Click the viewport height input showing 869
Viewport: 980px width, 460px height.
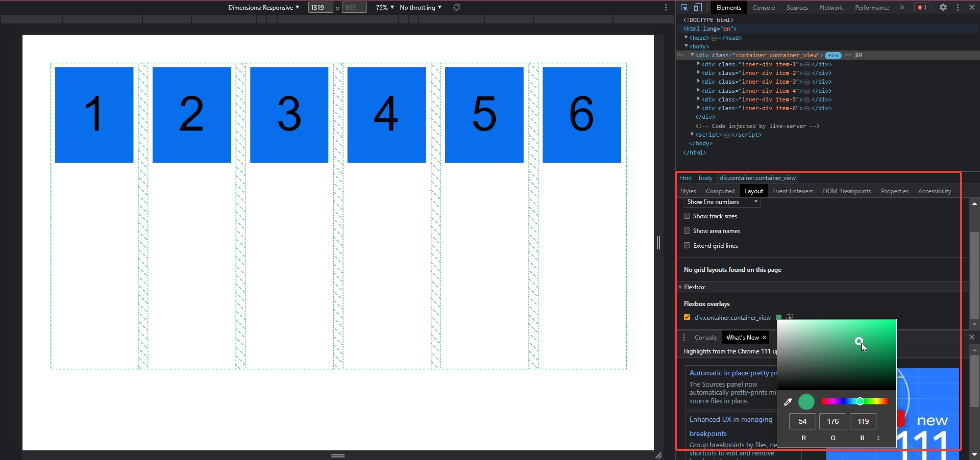(354, 7)
